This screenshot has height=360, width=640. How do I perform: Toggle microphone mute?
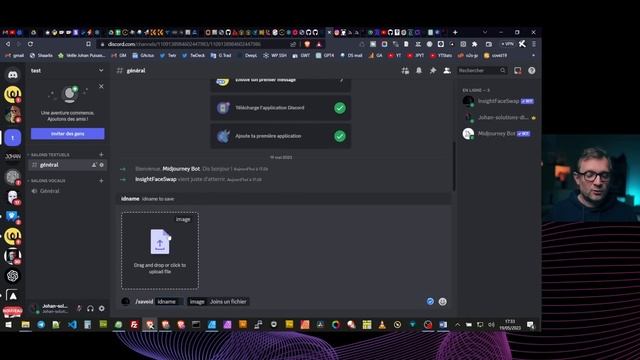(79, 309)
